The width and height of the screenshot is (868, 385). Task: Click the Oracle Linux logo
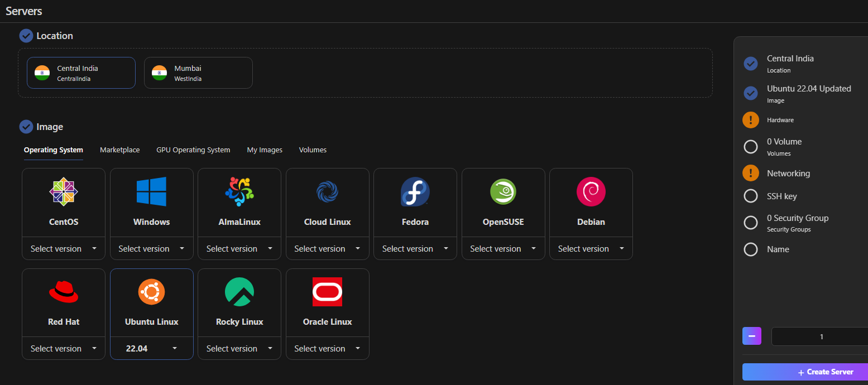coord(327,292)
